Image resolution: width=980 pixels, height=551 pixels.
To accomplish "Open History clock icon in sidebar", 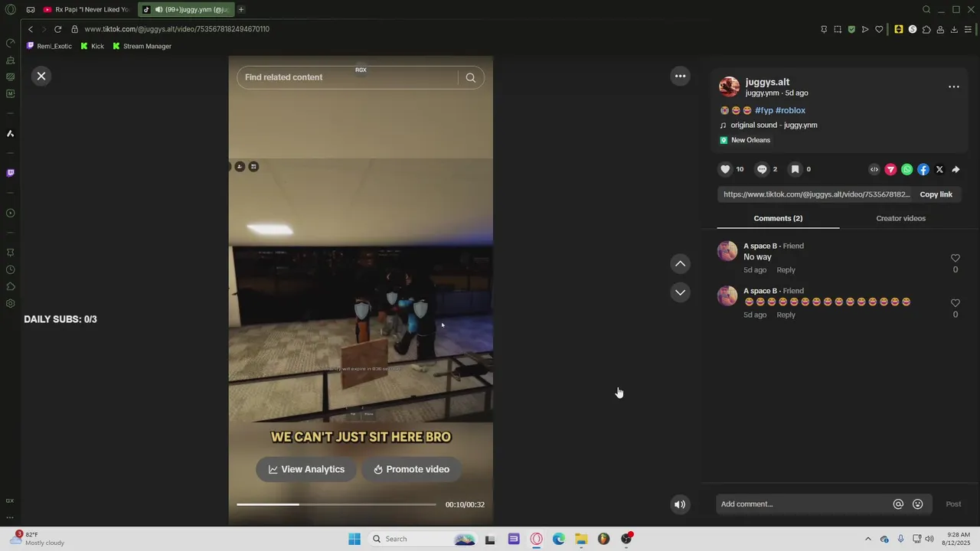I will point(10,269).
